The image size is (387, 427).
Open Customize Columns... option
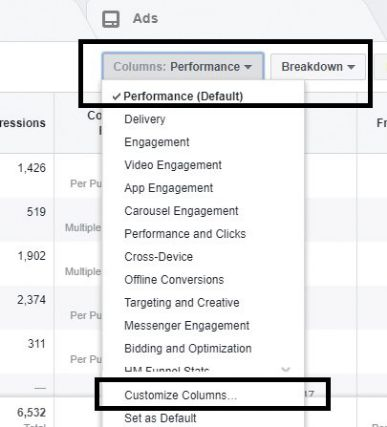180,395
